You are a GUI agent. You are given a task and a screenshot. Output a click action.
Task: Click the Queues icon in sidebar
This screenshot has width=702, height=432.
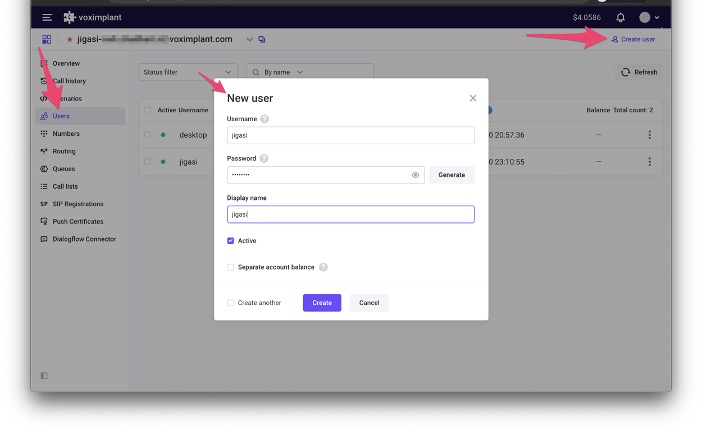pyautogui.click(x=44, y=169)
